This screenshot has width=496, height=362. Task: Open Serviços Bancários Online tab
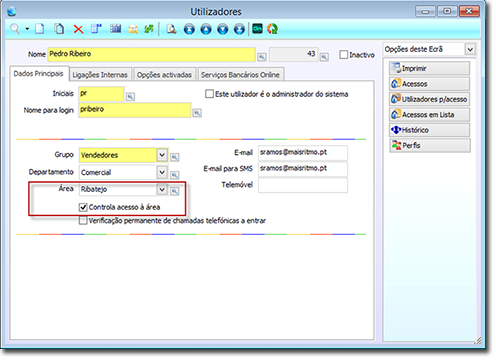pyautogui.click(x=240, y=75)
